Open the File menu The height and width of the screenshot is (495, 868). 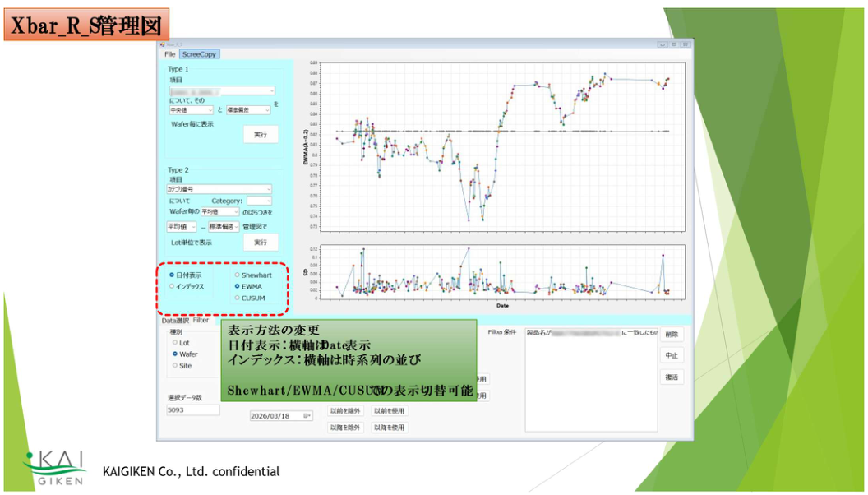[170, 54]
